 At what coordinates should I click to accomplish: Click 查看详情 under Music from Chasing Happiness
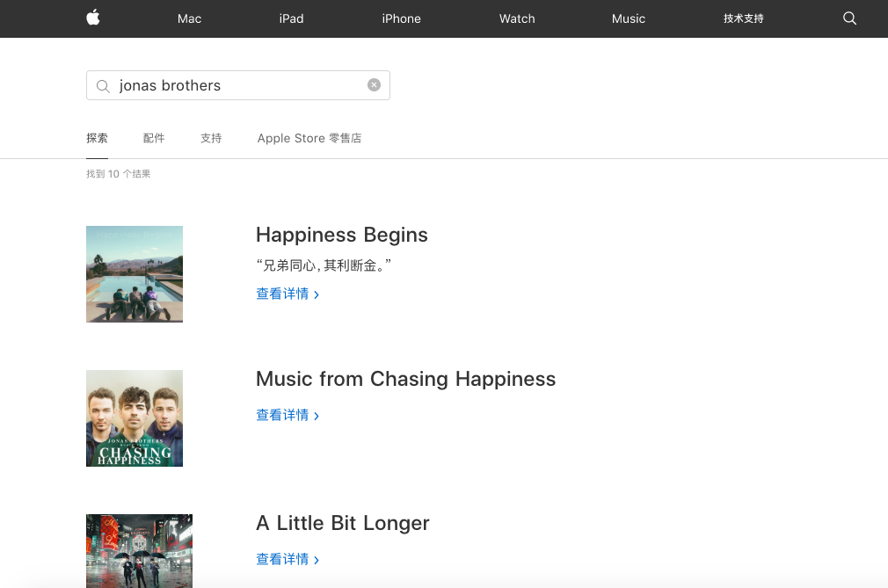282,415
